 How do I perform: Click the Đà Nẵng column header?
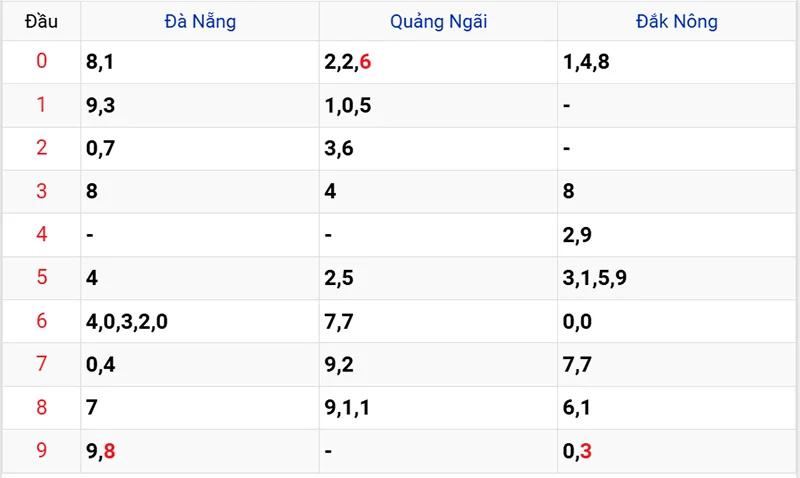coord(200,21)
